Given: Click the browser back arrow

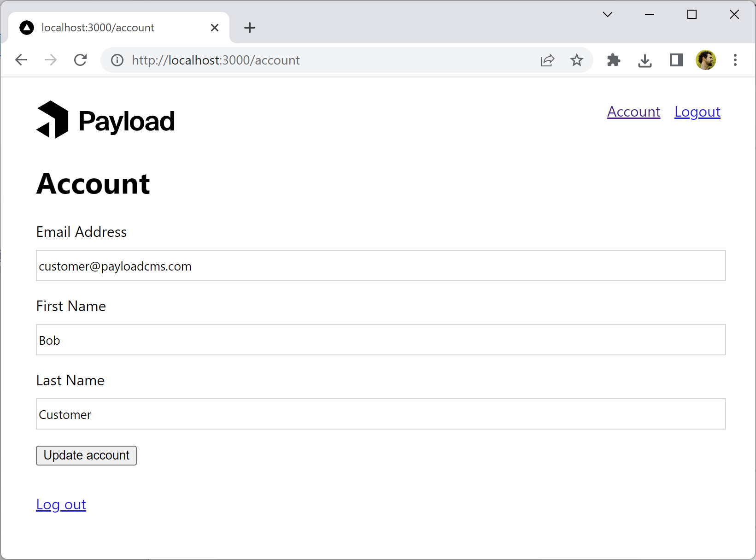Looking at the screenshot, I should pos(21,60).
